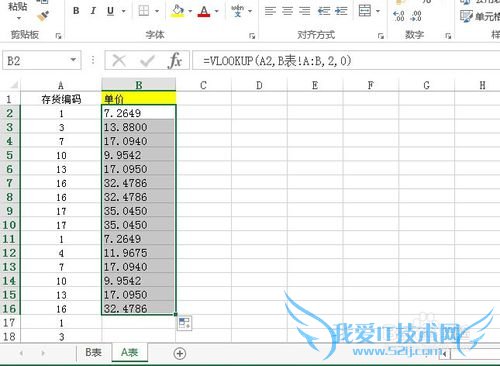500x366 pixels.
Task: Select row 2 header
Action: click(10, 113)
